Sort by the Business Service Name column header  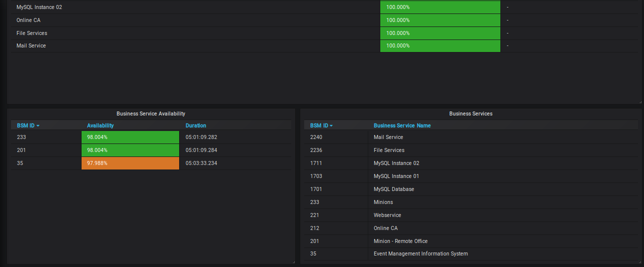coord(402,126)
